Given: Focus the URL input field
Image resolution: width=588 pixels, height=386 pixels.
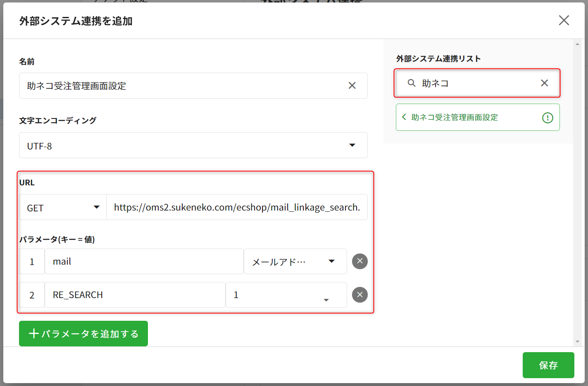Looking at the screenshot, I should click(237, 207).
